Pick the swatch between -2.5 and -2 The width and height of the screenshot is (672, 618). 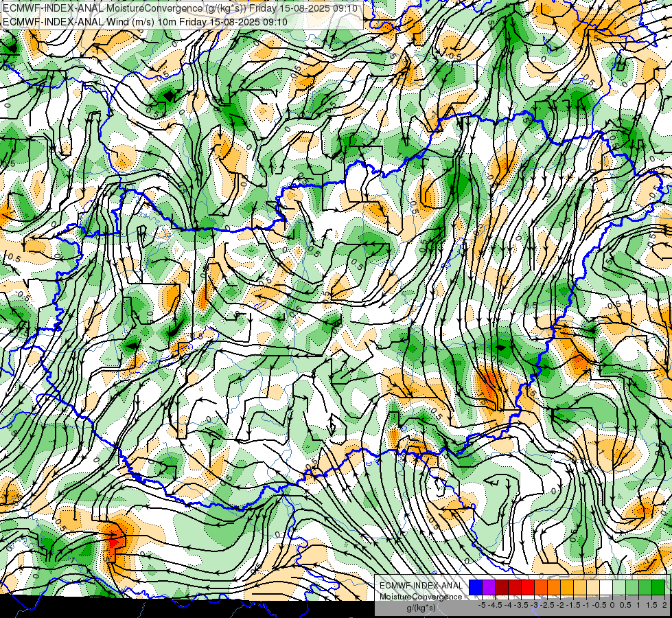(554, 588)
